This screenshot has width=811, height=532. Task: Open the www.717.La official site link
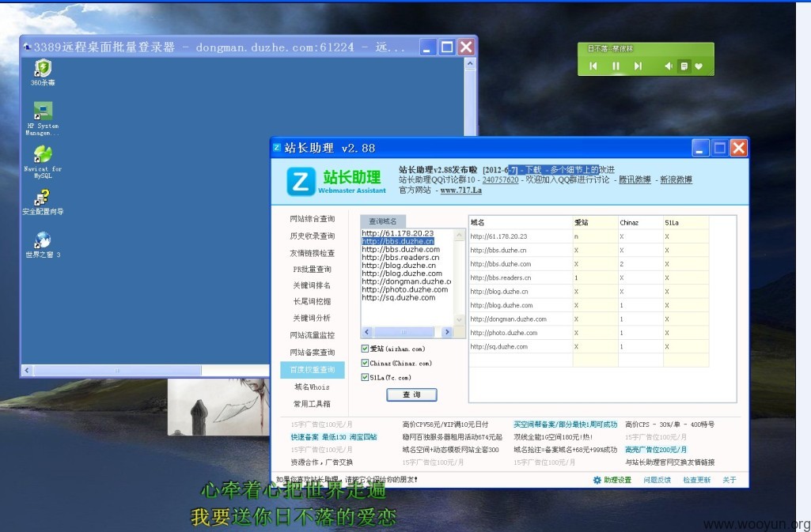coord(460,190)
